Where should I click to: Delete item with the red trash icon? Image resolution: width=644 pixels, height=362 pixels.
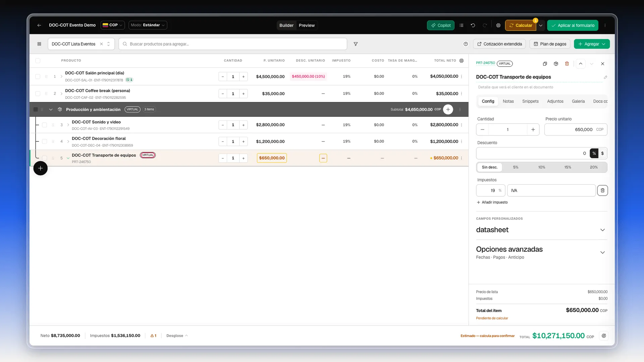coord(567,64)
